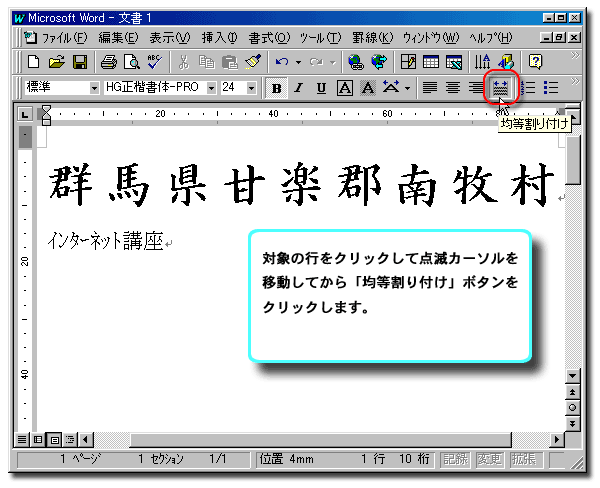The image size is (600, 488).
Task: Toggle bold with the B button
Action: pos(276,88)
